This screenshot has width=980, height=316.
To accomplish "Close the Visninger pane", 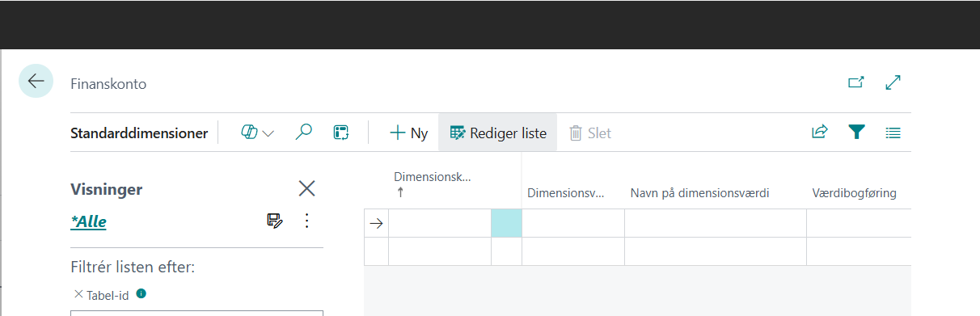I will (307, 189).
